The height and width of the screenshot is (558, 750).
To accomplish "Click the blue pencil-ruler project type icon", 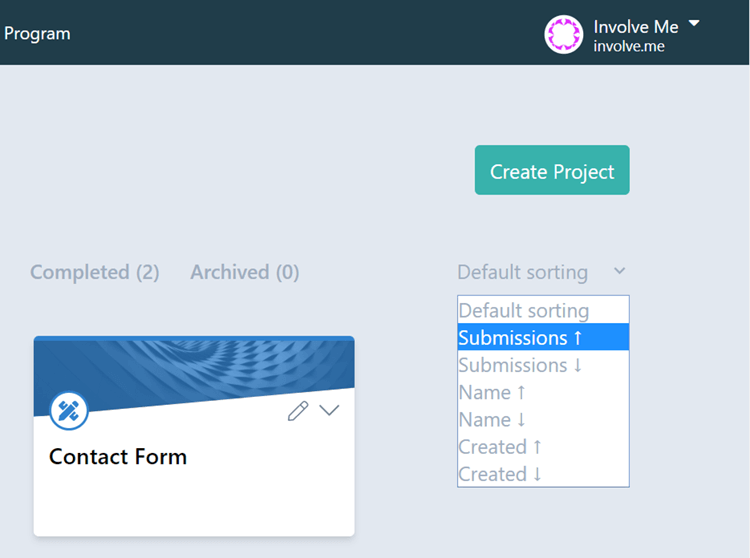I will click(69, 411).
